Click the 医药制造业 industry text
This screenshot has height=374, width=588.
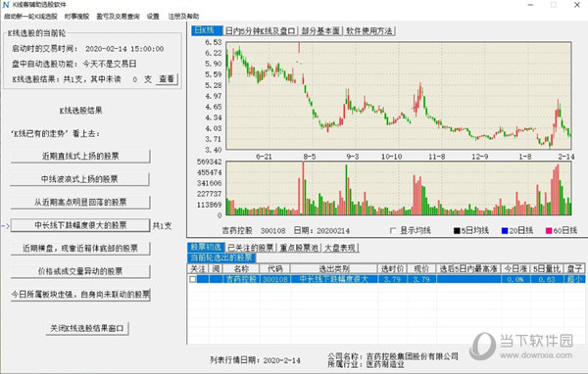tap(385, 364)
